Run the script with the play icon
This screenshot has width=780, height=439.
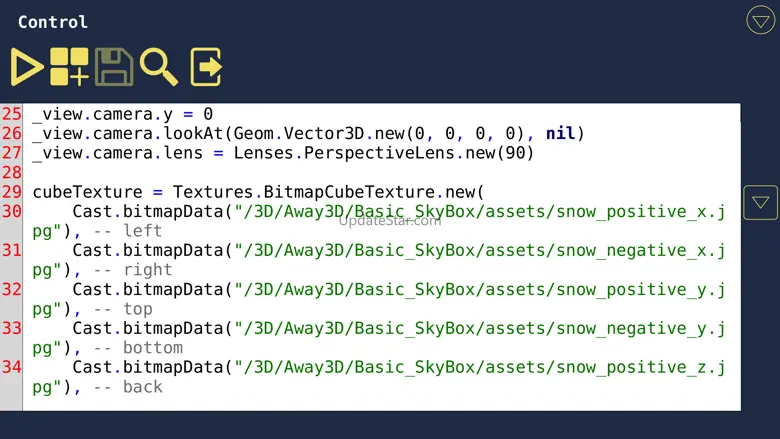[x=27, y=67]
